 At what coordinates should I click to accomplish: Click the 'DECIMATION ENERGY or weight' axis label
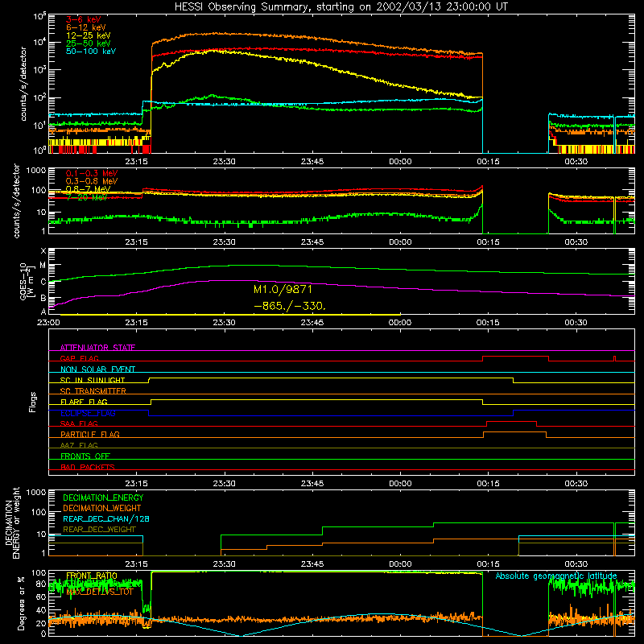(x=12, y=522)
